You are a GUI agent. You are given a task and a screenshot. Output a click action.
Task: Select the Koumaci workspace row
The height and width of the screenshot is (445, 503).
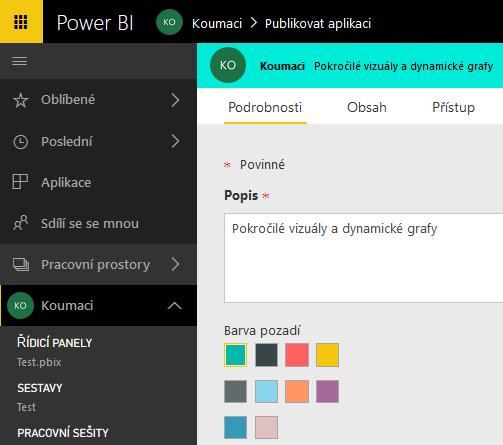[98, 305]
